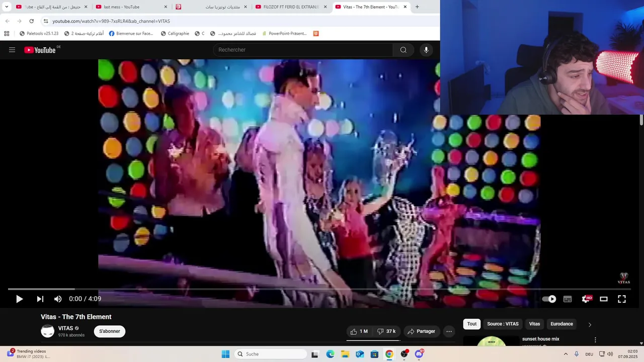The height and width of the screenshot is (362, 644).
Task: Click the taskbar Suche search box
Action: tap(271, 354)
